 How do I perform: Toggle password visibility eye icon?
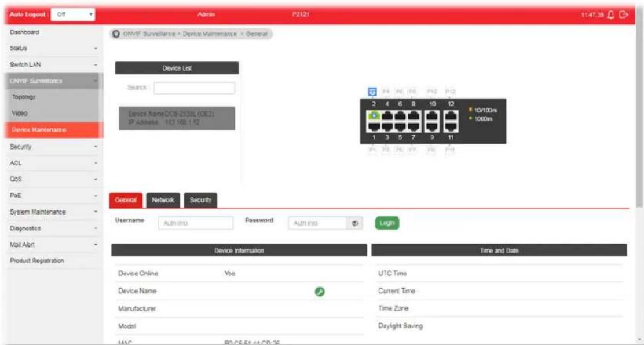[355, 223]
